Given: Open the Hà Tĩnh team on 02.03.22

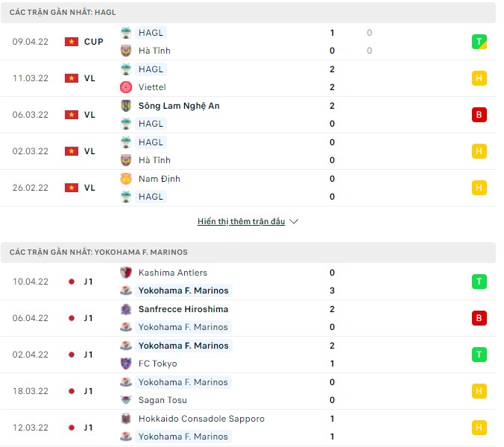Looking at the screenshot, I should click(154, 160).
